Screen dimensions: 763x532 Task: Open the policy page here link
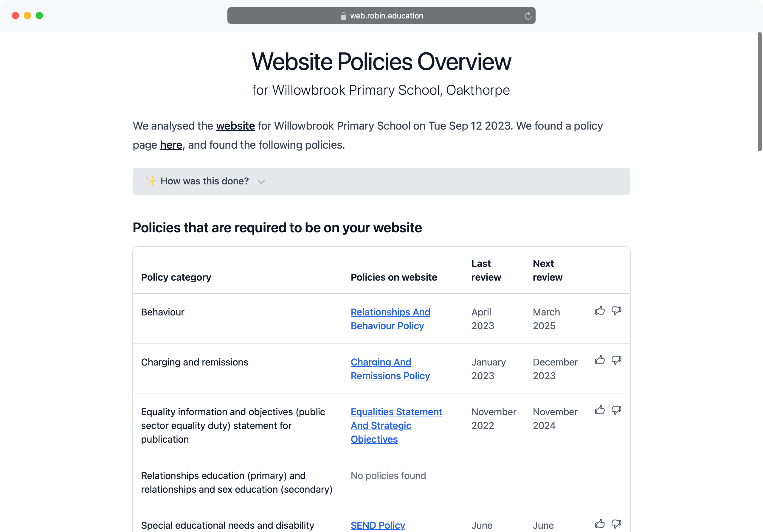tap(171, 145)
